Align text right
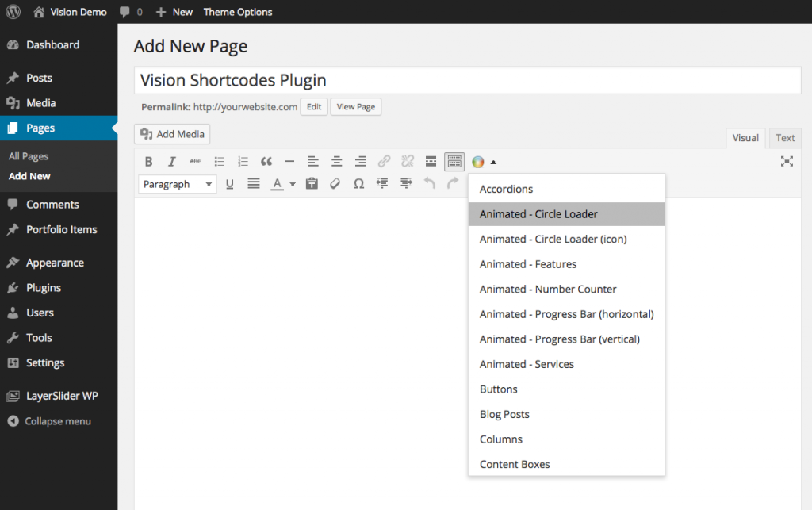Viewport: 812px width, 510px height. pyautogui.click(x=360, y=162)
